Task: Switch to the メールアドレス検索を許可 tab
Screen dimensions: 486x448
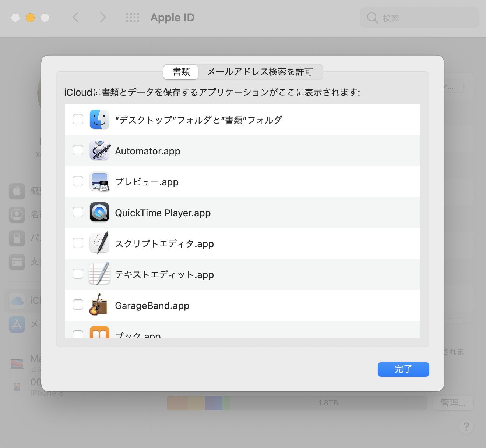Action: click(x=260, y=72)
